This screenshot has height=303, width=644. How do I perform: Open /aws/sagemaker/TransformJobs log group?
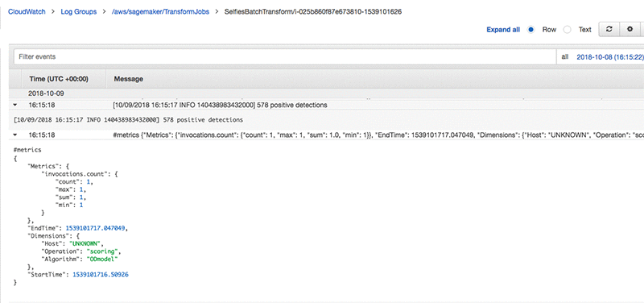coord(160,12)
